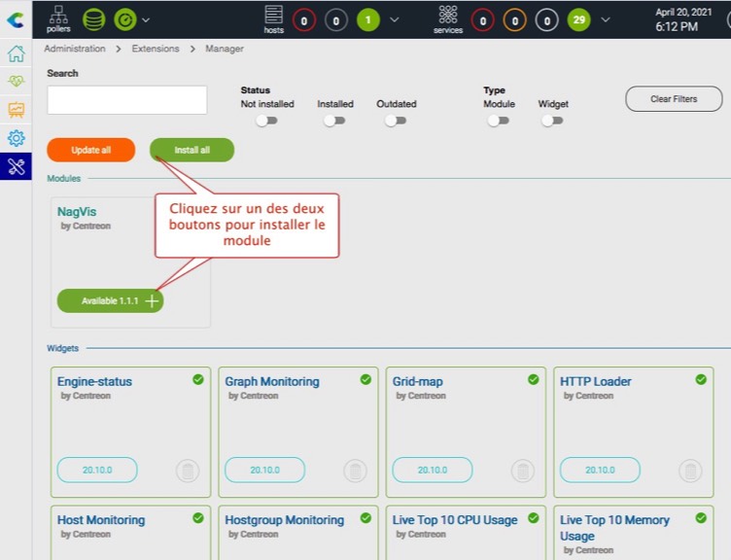Enable the Outdated status filter
This screenshot has height=560, width=731.
395,121
